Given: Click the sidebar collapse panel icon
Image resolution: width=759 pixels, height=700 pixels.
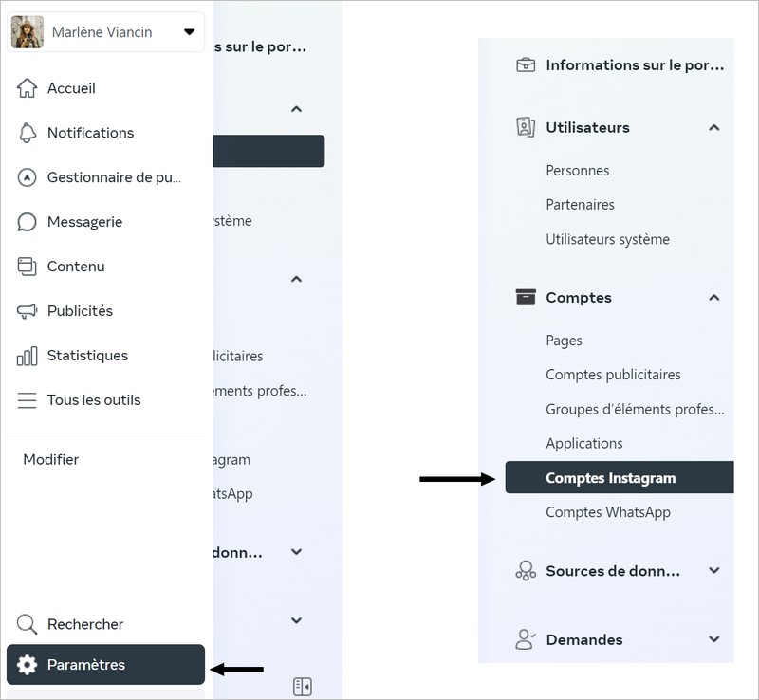Looking at the screenshot, I should point(302,686).
